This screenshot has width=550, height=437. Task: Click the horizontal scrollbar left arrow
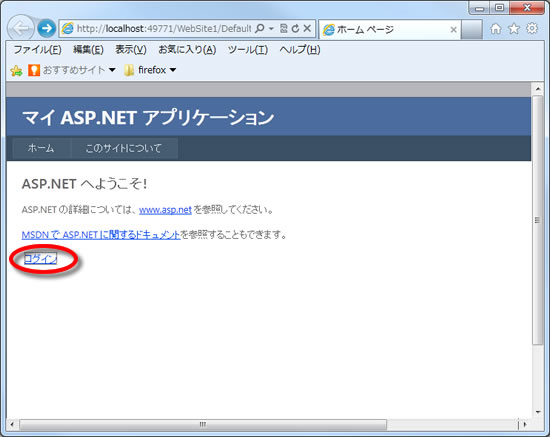[12, 424]
